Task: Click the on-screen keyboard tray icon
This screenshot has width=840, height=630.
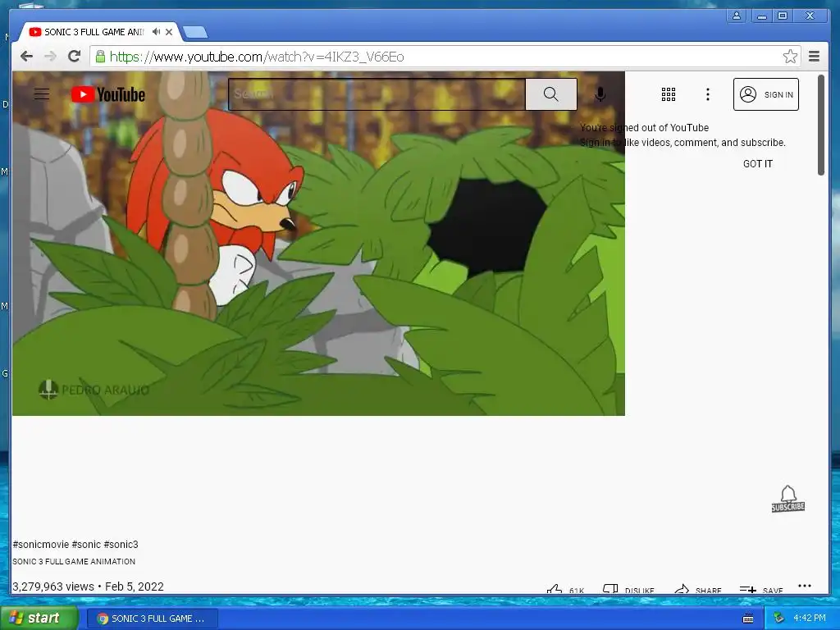Action: 748,619
